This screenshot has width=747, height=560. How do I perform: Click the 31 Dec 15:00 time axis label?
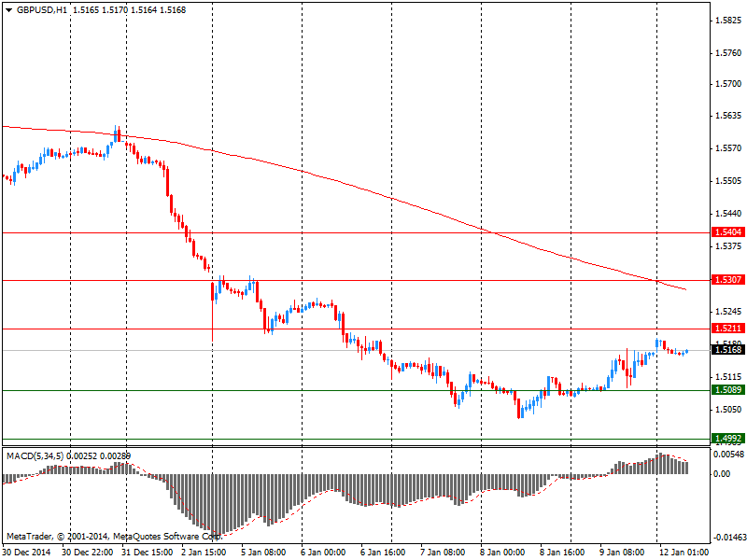pos(148,552)
